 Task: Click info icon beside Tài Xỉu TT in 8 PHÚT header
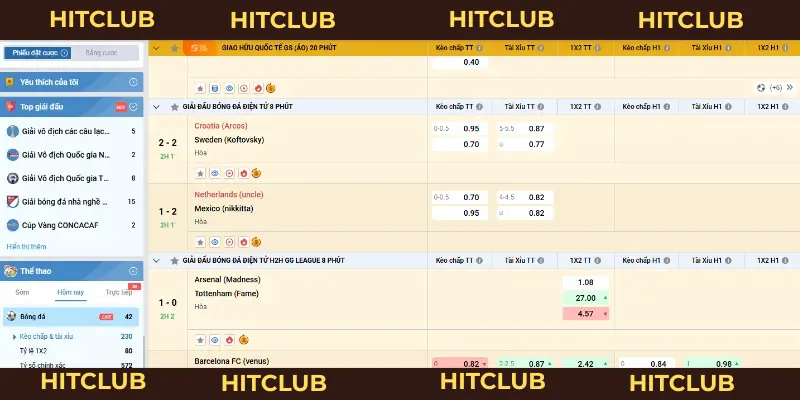540,107
